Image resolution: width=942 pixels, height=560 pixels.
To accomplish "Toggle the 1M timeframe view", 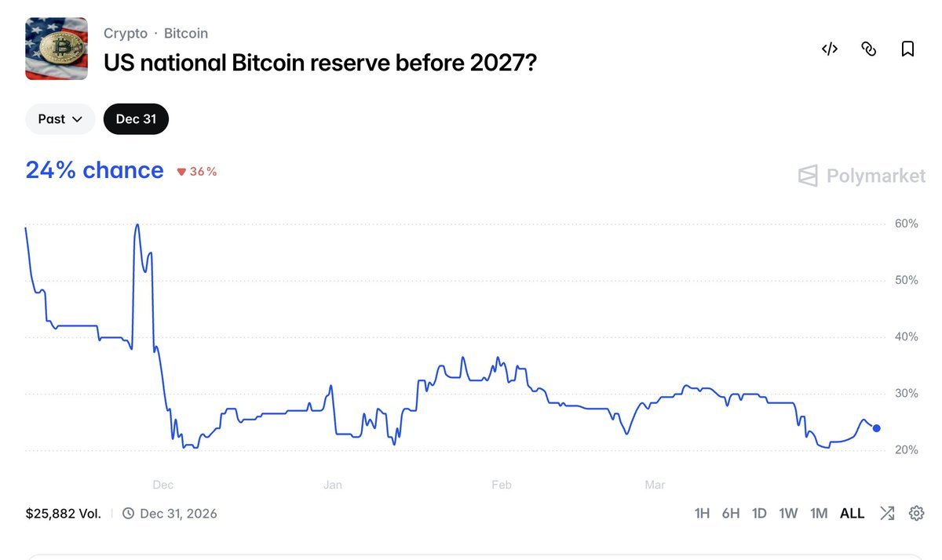I will pos(819,513).
